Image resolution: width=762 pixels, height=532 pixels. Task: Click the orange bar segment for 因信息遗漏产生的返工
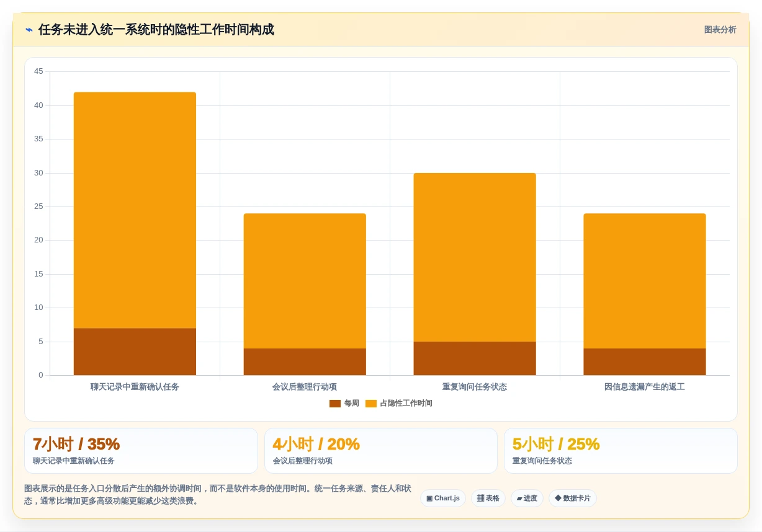click(645, 281)
